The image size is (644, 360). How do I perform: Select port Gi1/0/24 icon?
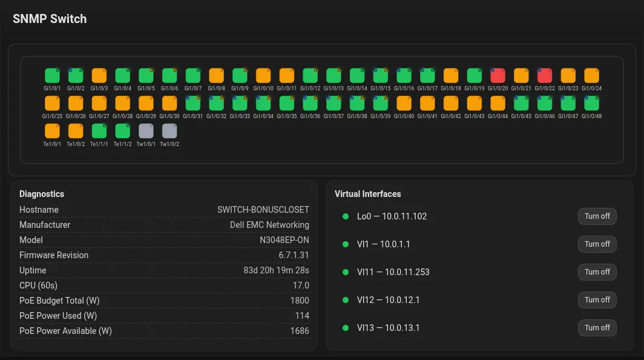click(x=591, y=76)
